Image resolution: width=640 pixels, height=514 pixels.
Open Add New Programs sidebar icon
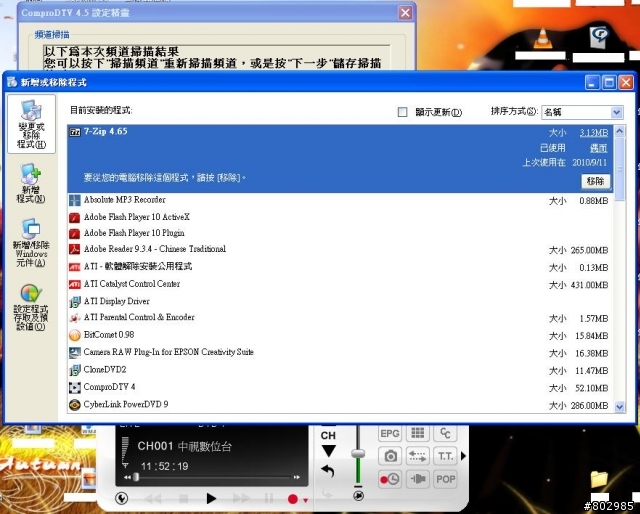point(31,183)
